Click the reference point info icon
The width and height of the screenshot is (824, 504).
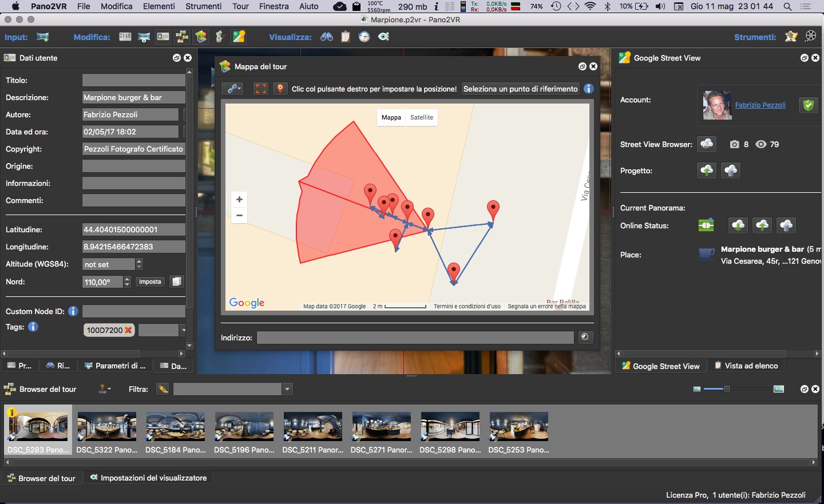588,89
